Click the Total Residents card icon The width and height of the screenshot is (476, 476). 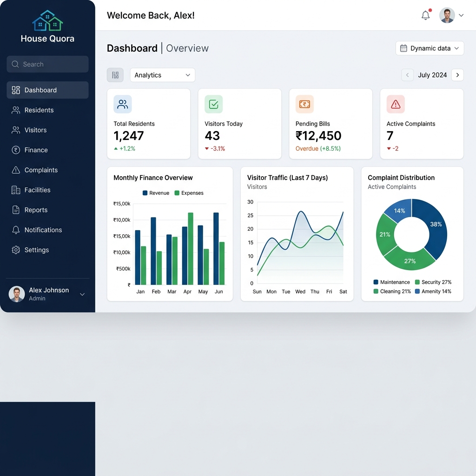coord(123,104)
